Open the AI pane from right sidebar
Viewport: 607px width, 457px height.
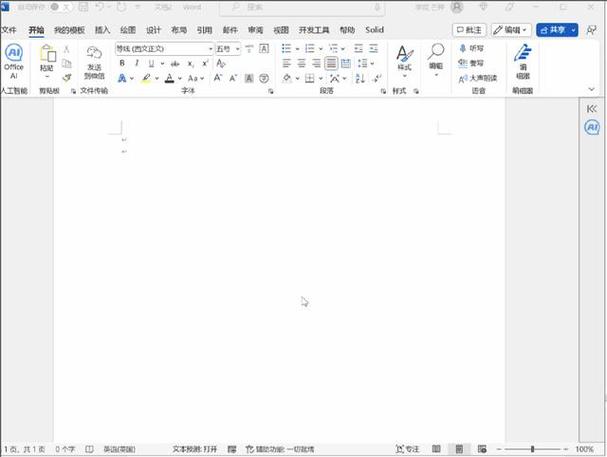point(592,127)
